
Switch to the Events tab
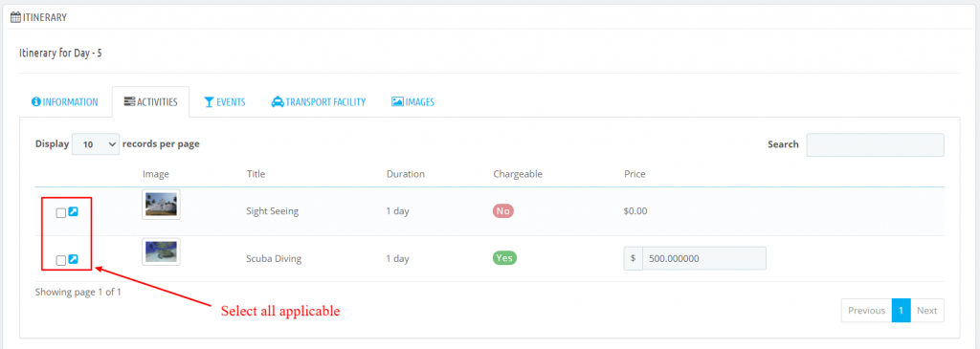click(x=224, y=101)
